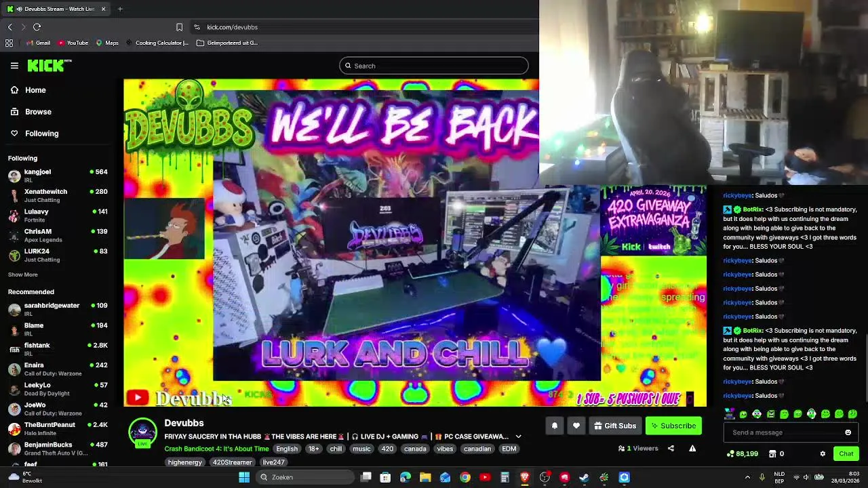868x488 pixels.
Task: Switch to the Devubbs Stream browser tab
Action: point(56,9)
